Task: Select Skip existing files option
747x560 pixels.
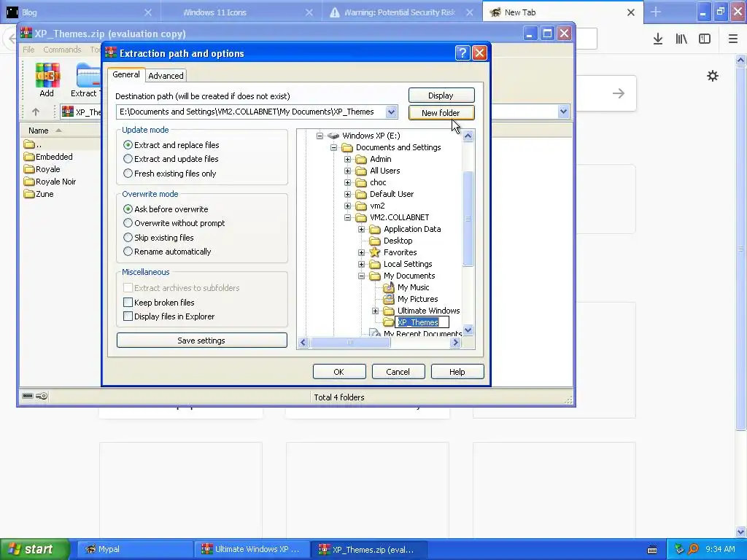Action: pos(128,237)
